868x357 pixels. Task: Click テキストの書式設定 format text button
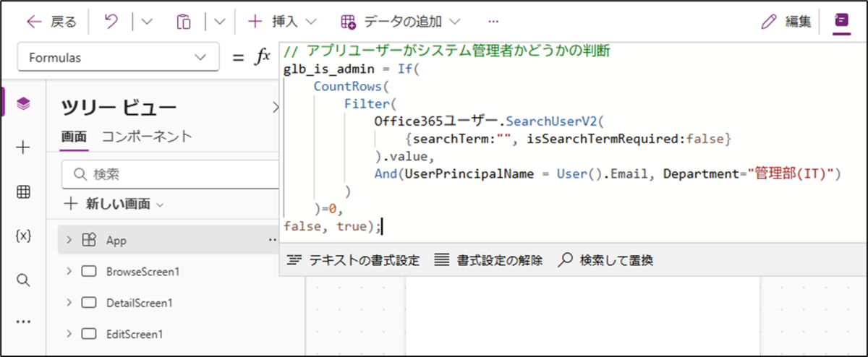click(x=353, y=260)
